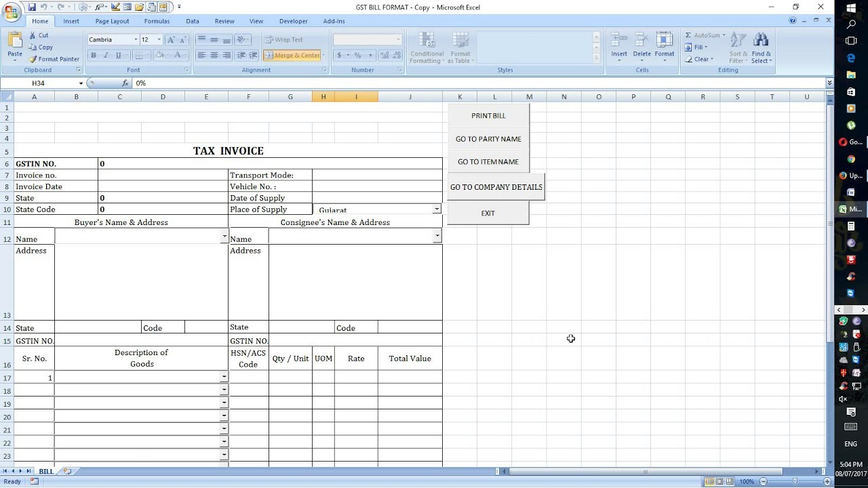
Task: Open the Place of Supply dropdown showing Gujarat
Action: [x=437, y=209]
